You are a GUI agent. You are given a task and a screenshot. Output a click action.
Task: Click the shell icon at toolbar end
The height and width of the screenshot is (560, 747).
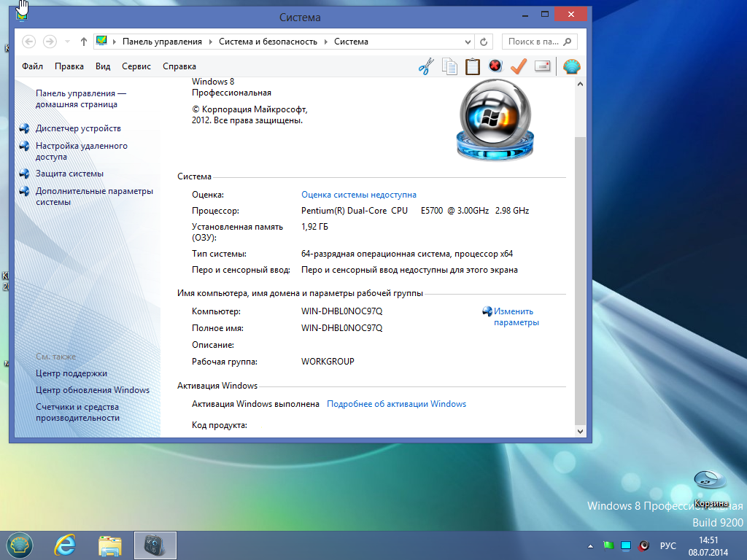(571, 66)
